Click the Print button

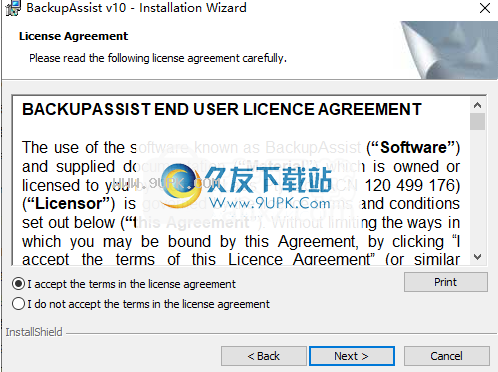pos(446,282)
